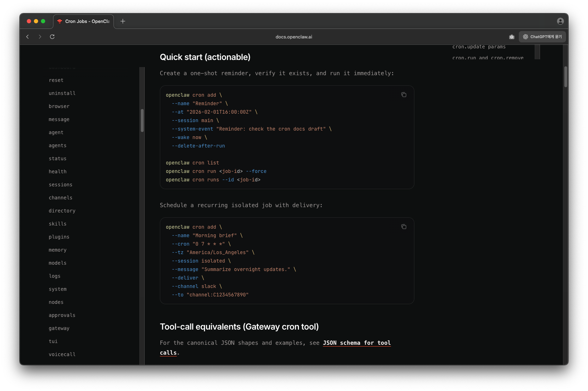
Task: Click the camera screenshot icon in toolbar
Action: [x=512, y=37]
